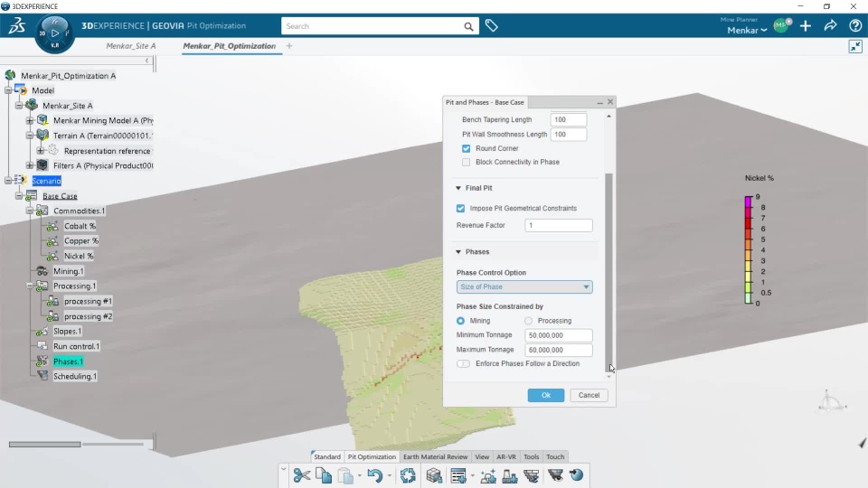Screen dimensions: 868x488
Task: Select the Slopes.1 tree node
Action: [x=67, y=331]
